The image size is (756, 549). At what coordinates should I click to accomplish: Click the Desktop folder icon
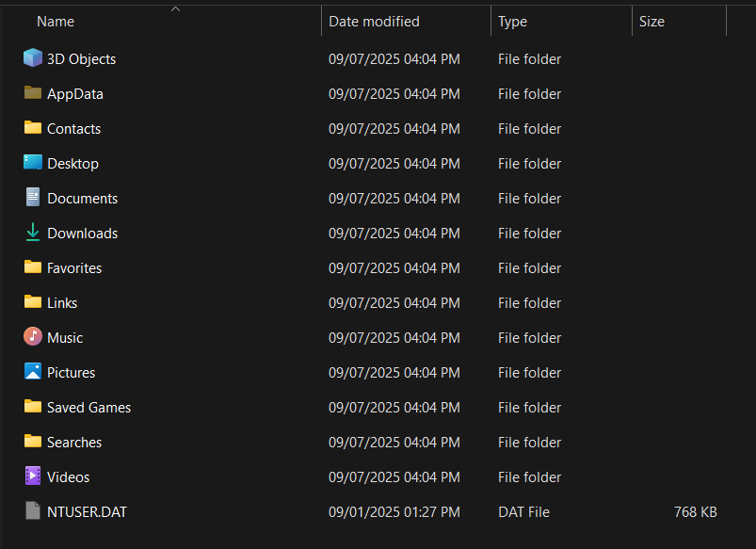33,163
